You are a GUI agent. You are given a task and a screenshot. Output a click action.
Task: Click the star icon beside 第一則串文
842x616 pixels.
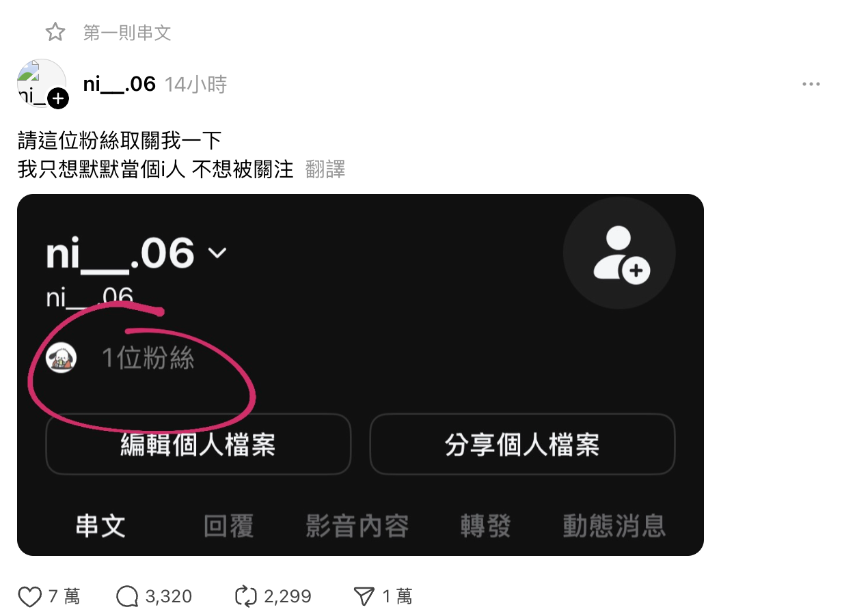pos(55,32)
